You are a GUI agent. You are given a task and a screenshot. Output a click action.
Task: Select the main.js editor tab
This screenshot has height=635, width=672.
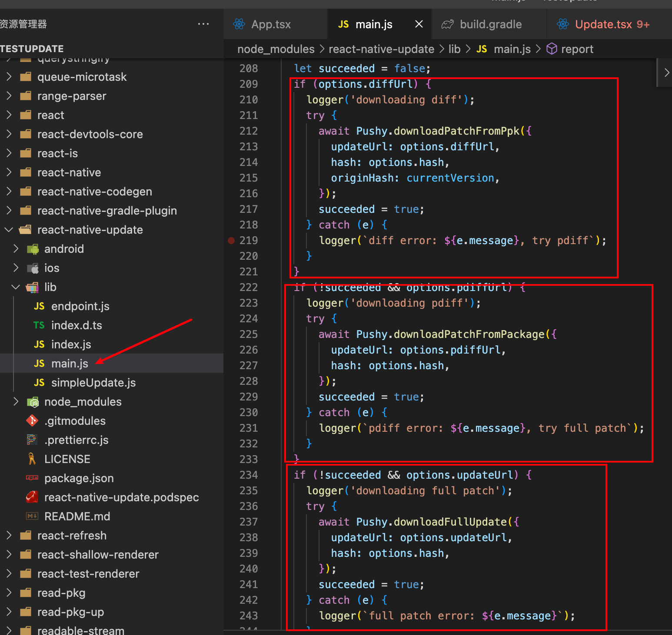click(x=374, y=24)
